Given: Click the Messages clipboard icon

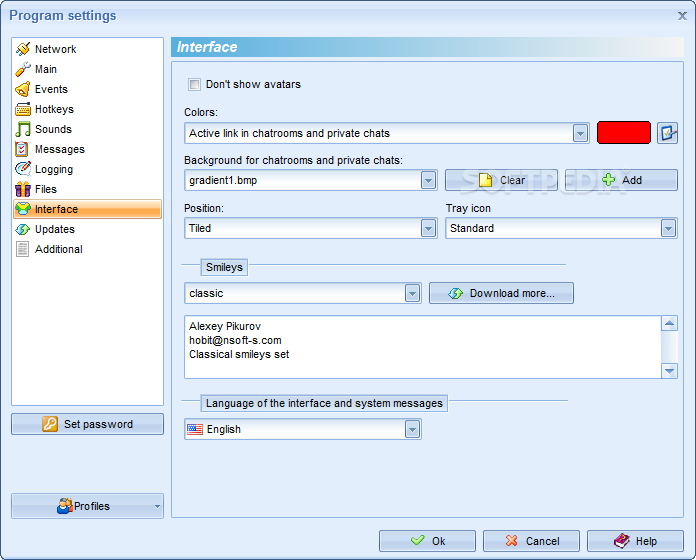Looking at the screenshot, I should click(x=22, y=149).
